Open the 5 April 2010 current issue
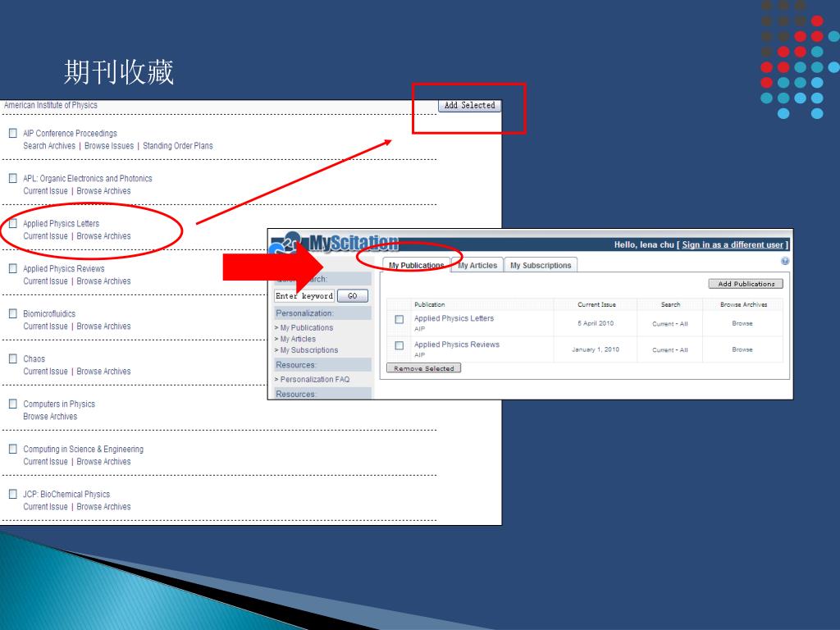The image size is (840, 630). click(x=596, y=323)
